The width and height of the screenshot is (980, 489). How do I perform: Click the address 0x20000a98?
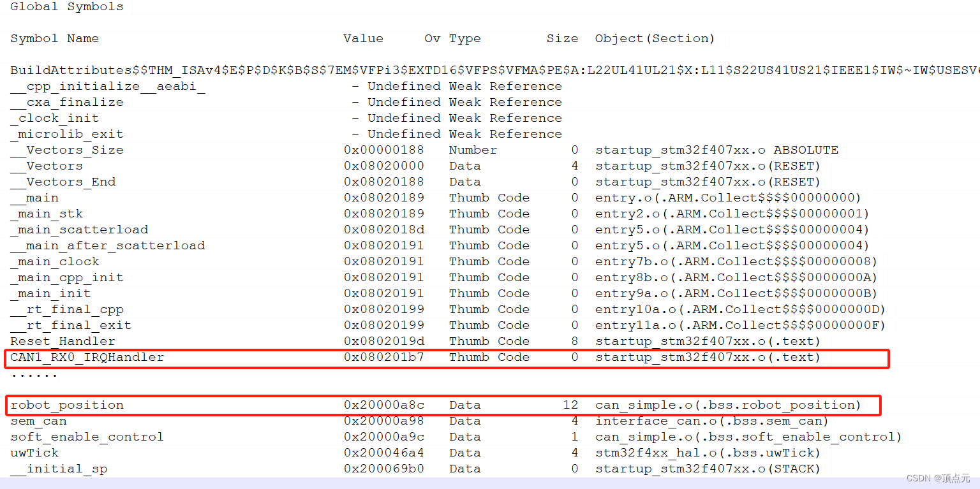click(384, 421)
